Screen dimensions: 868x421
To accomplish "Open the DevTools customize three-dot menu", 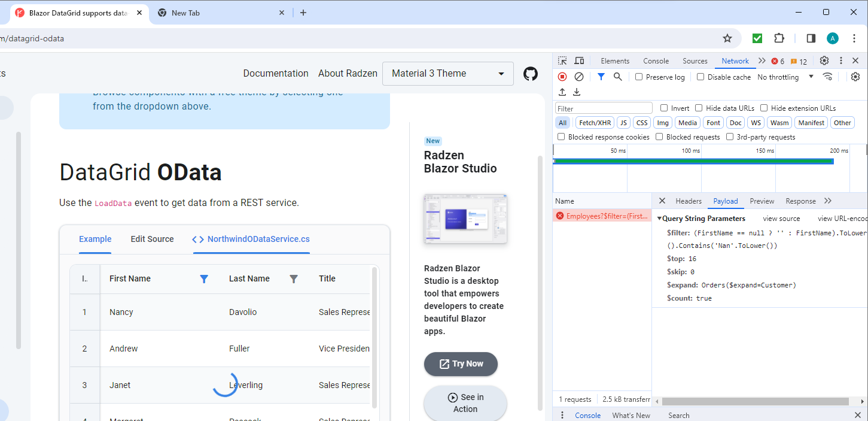I will tap(840, 60).
